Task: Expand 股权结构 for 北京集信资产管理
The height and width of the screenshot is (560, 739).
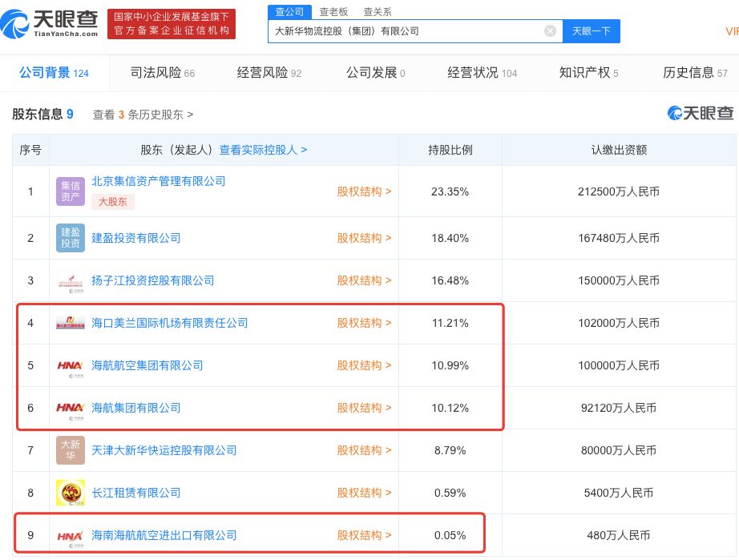Action: click(x=365, y=191)
